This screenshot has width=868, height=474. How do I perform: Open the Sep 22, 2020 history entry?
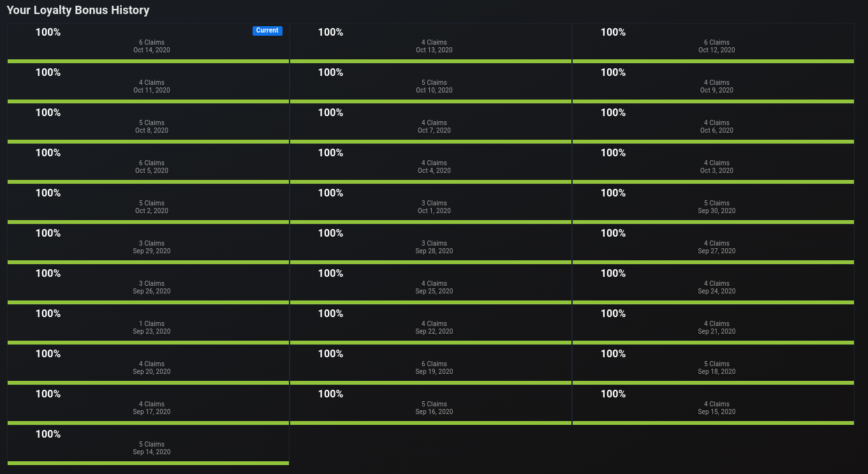[431, 325]
